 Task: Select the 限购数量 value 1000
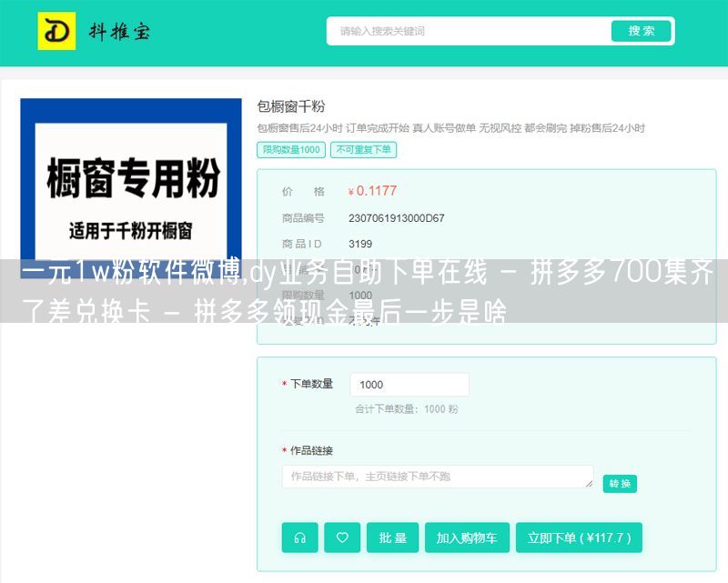pos(360,296)
